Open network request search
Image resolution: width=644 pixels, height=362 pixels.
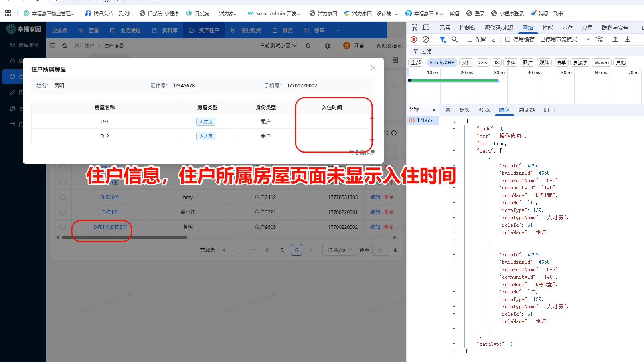click(454, 39)
